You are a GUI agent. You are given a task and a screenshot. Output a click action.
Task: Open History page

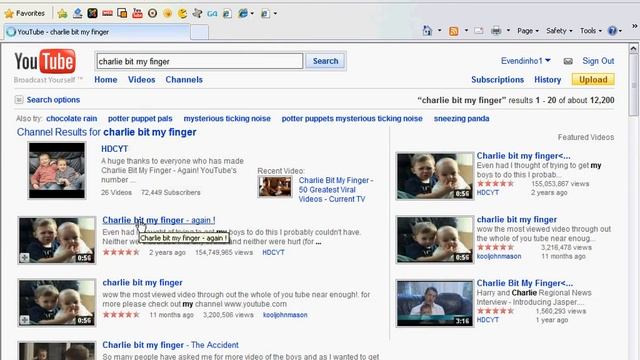pyautogui.click(x=547, y=80)
